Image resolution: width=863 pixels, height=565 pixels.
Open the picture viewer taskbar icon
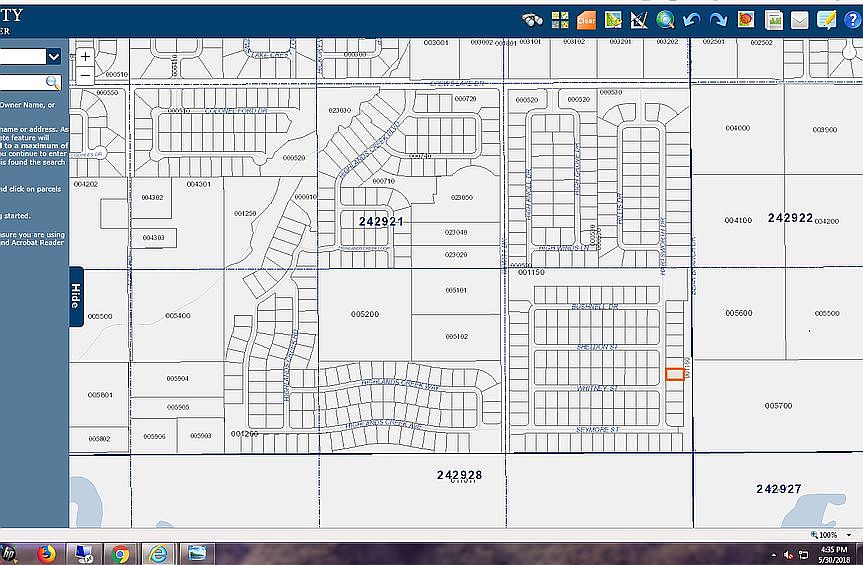pyautogui.click(x=197, y=553)
